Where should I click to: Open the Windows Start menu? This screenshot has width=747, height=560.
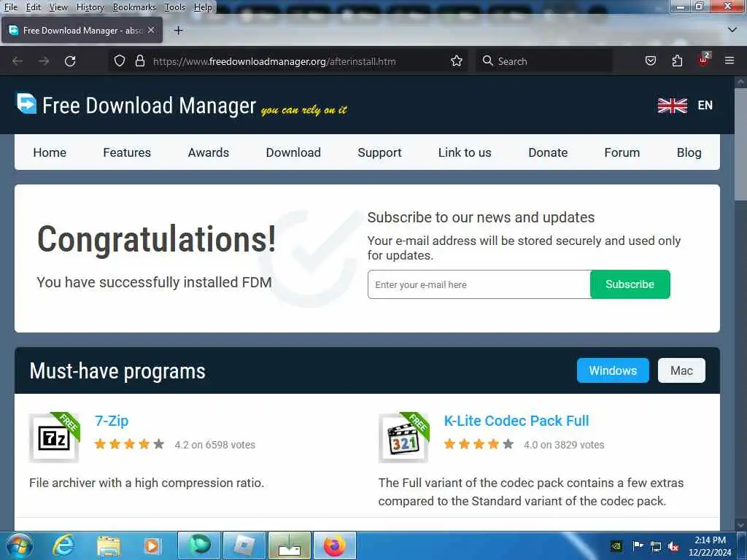click(20, 545)
